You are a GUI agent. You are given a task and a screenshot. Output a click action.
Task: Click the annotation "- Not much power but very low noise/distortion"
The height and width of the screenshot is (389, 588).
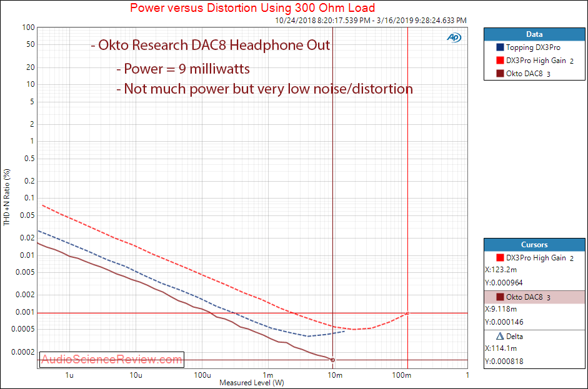[264, 89]
